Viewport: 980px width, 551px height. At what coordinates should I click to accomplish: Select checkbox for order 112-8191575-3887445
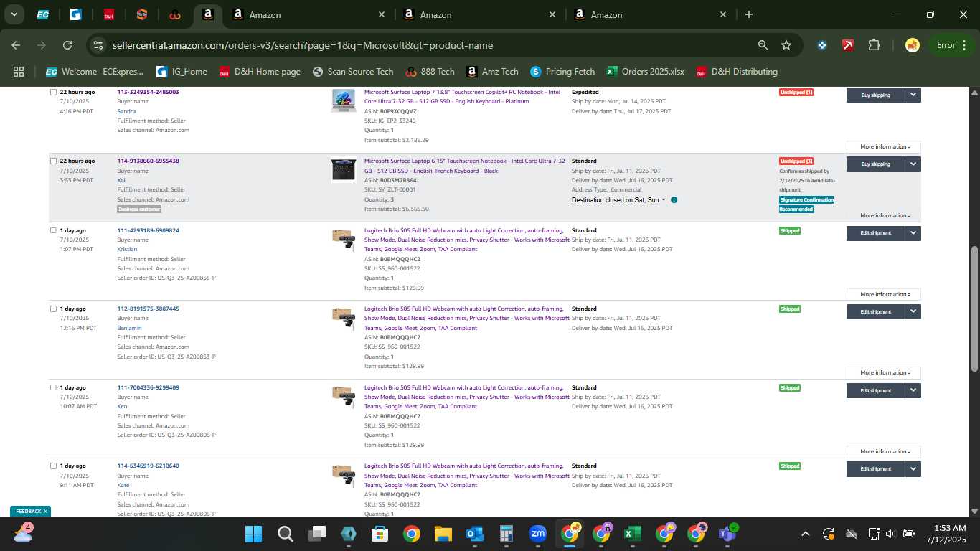[53, 309]
